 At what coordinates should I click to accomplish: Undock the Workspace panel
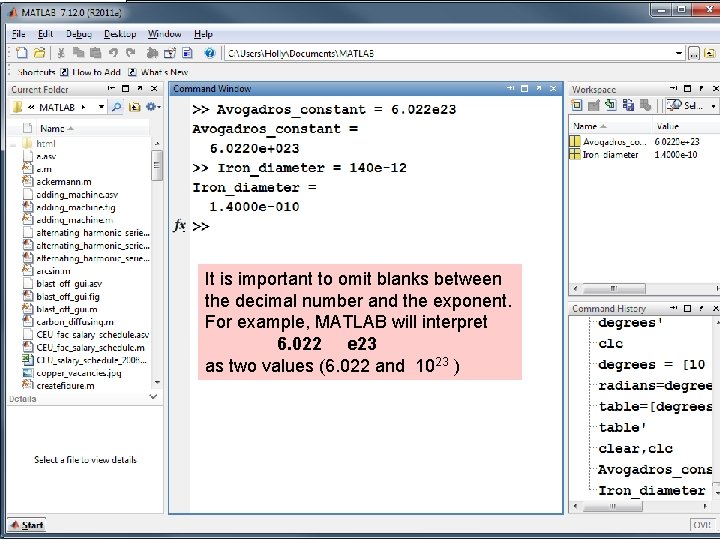(701, 89)
